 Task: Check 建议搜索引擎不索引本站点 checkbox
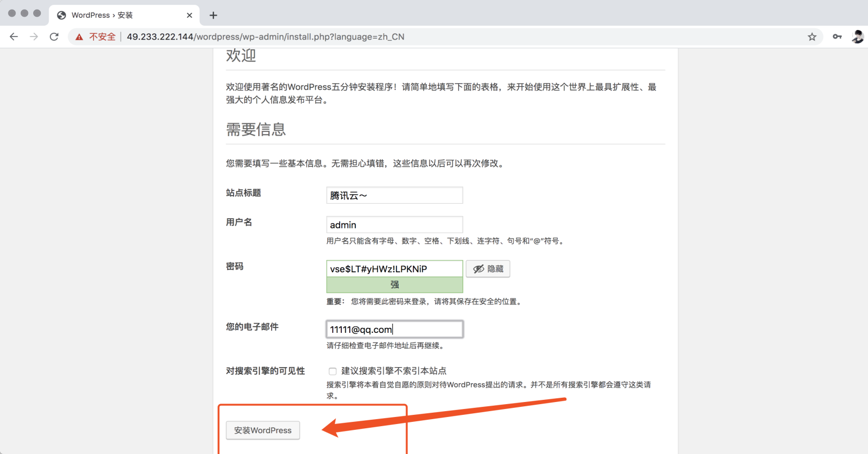[333, 371]
